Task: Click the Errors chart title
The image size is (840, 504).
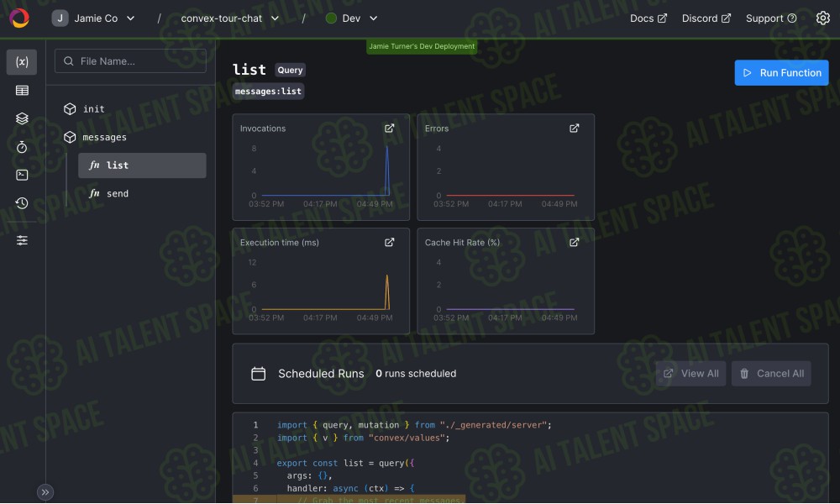Action: [437, 129]
